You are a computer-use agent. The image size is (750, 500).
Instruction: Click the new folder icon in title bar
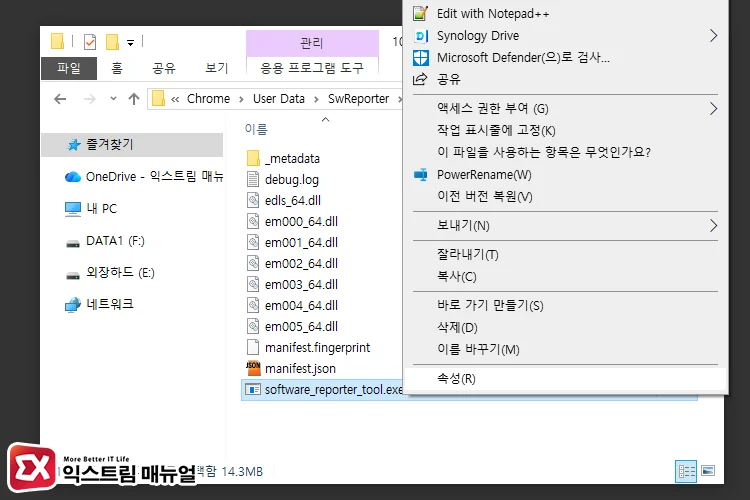(x=112, y=42)
